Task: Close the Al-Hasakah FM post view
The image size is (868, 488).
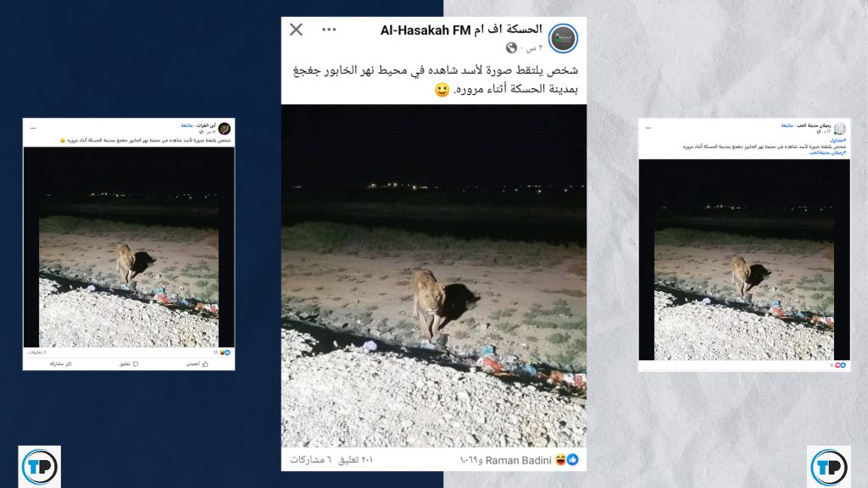Action: tap(296, 30)
